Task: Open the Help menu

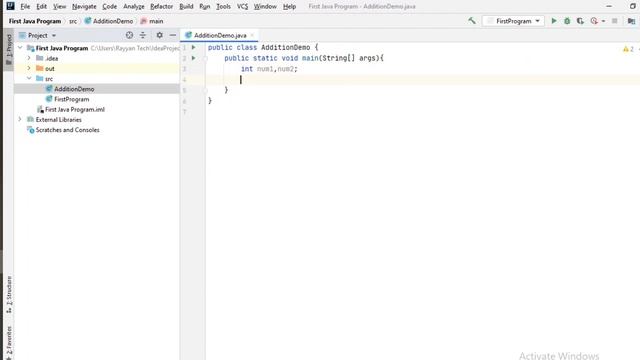Action: pos(289,7)
